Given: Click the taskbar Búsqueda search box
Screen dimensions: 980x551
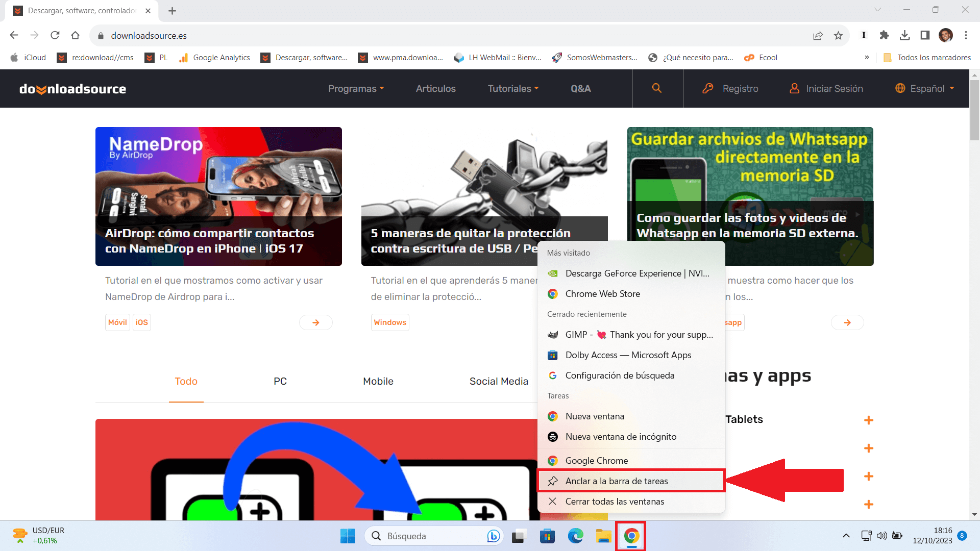Looking at the screenshot, I should click(x=434, y=536).
